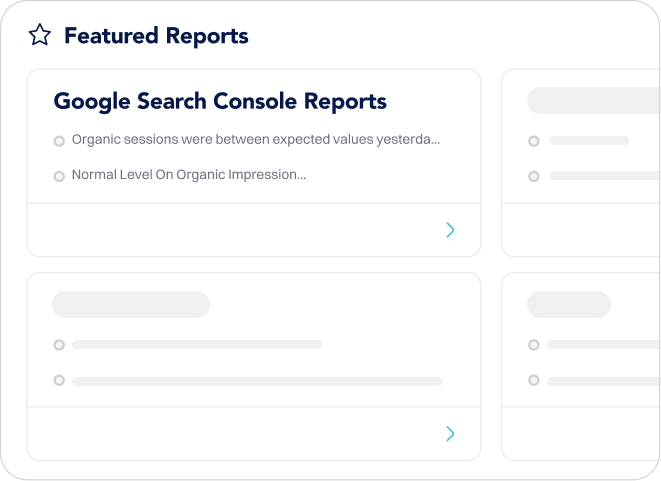Click the top-right card's grey title placeholder

pyautogui.click(x=594, y=100)
